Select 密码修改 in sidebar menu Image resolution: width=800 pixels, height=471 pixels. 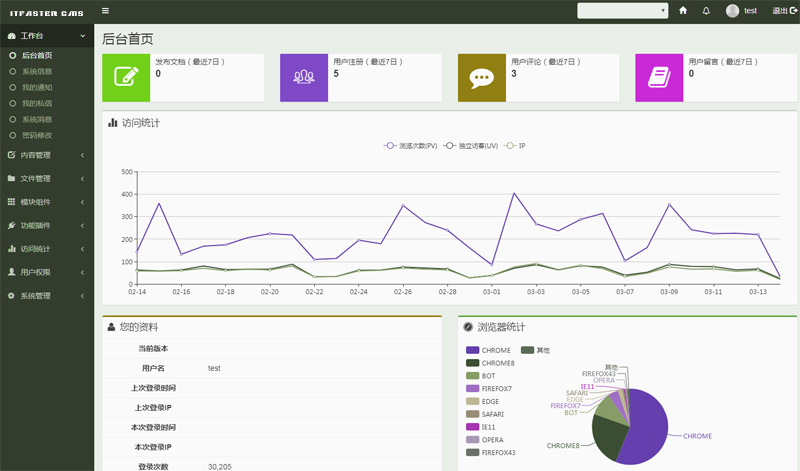click(x=37, y=135)
